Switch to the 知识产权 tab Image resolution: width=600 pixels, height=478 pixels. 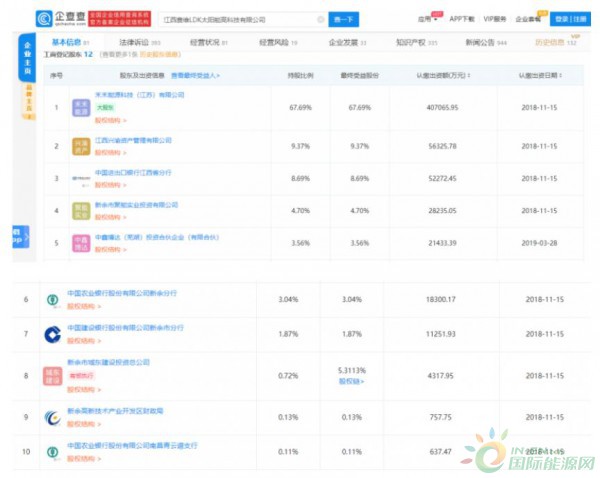click(416, 42)
